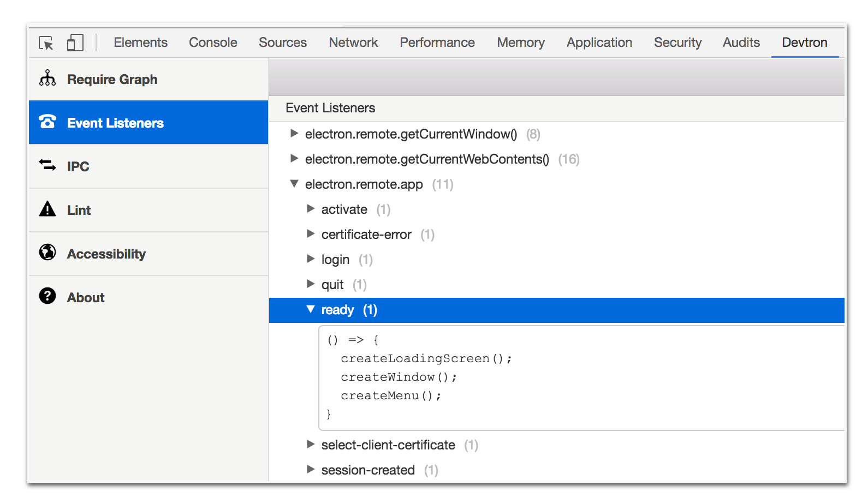Select the Devtron tab
Screen dimensions: 868x504
click(x=805, y=43)
